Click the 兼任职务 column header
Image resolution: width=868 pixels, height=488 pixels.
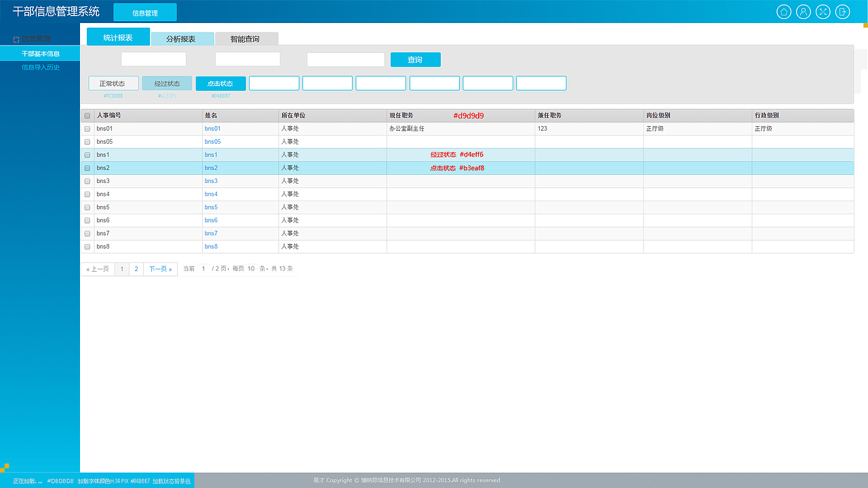pos(589,116)
